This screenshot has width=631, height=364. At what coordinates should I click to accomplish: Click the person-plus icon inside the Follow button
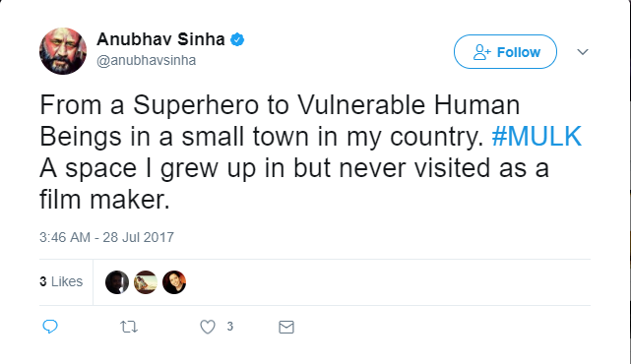481,52
